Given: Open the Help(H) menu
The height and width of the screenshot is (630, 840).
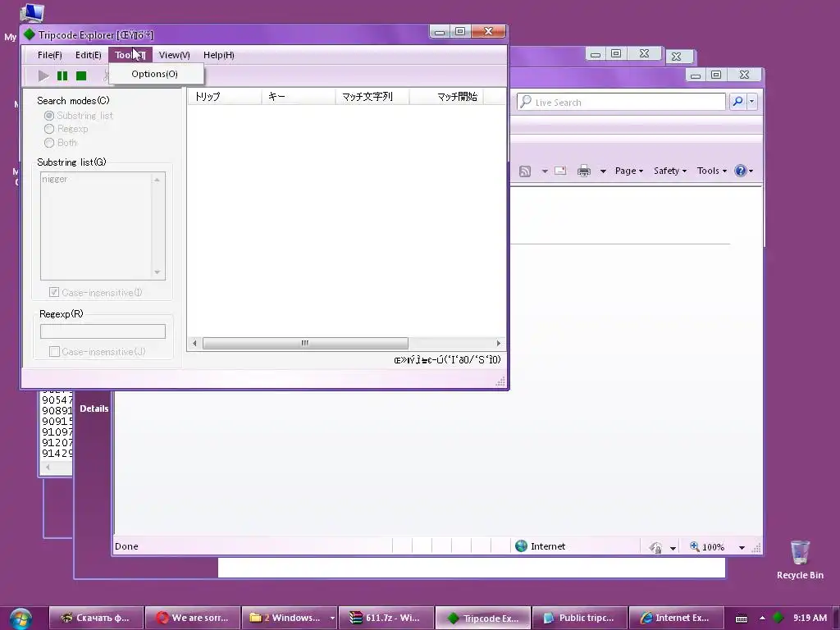Looking at the screenshot, I should pos(218,55).
